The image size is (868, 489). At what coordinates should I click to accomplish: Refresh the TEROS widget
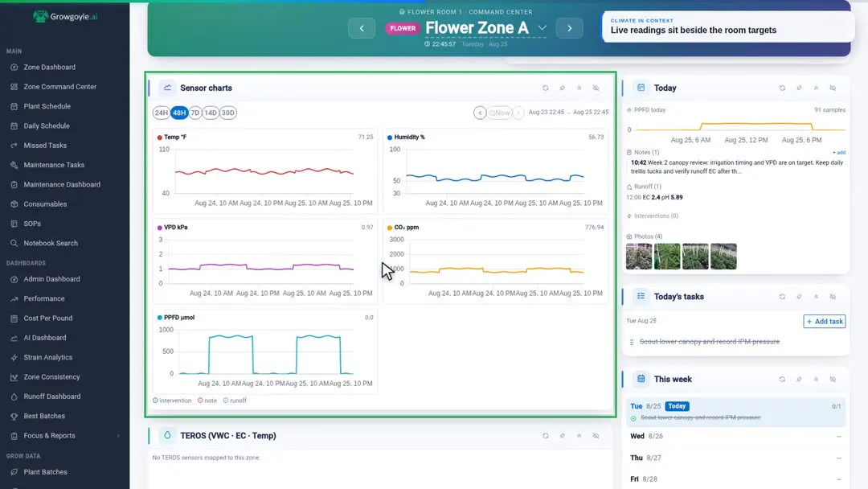[x=545, y=436]
